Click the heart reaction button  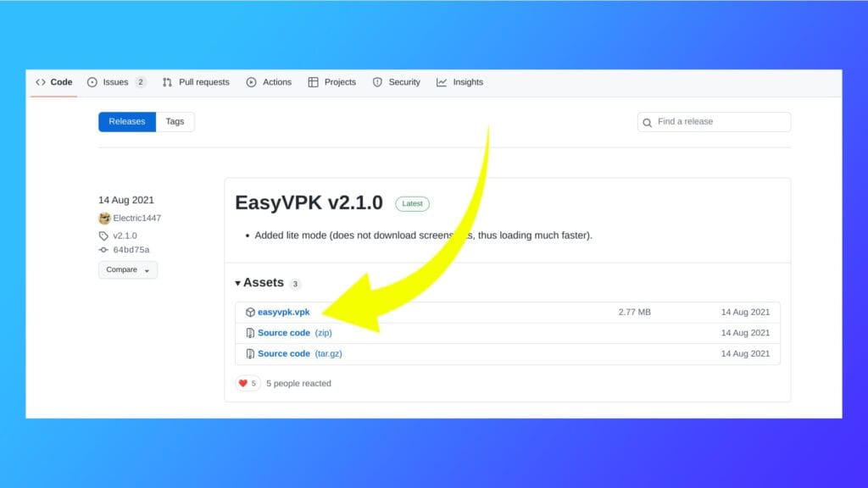pos(248,384)
